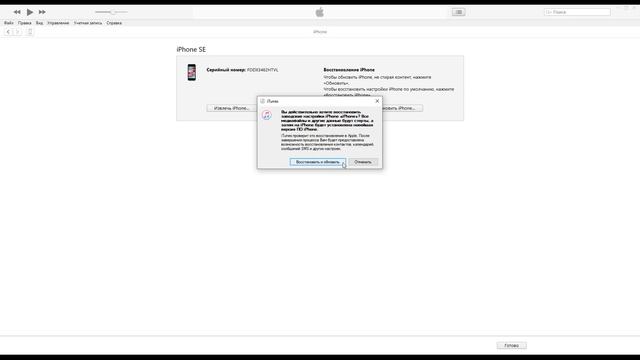Go back with the left navigation arrow
640x360 pixels.
pyautogui.click(x=8, y=32)
